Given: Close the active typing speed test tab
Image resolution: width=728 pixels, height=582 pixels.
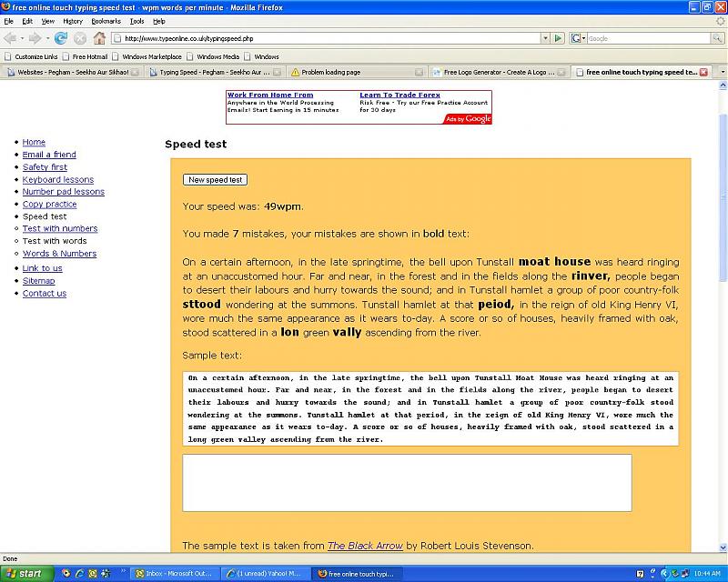Looking at the screenshot, I should pos(703,72).
